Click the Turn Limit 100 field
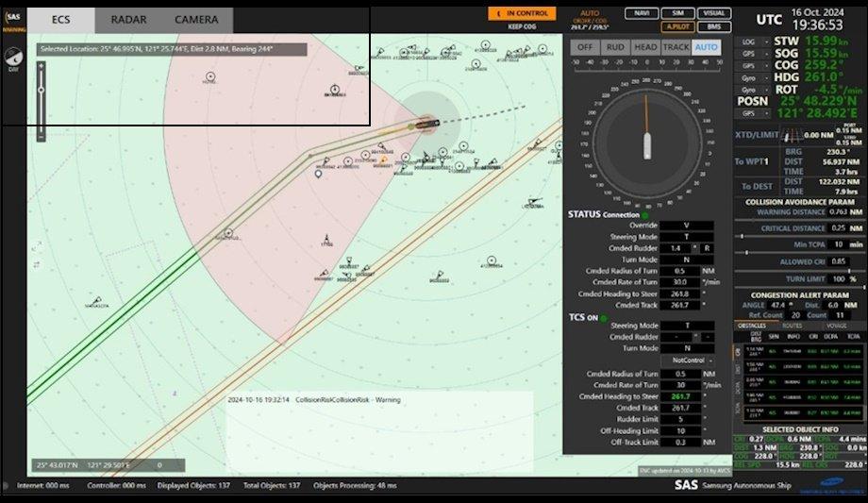Screen dimensions: 868x503 pos(839,278)
